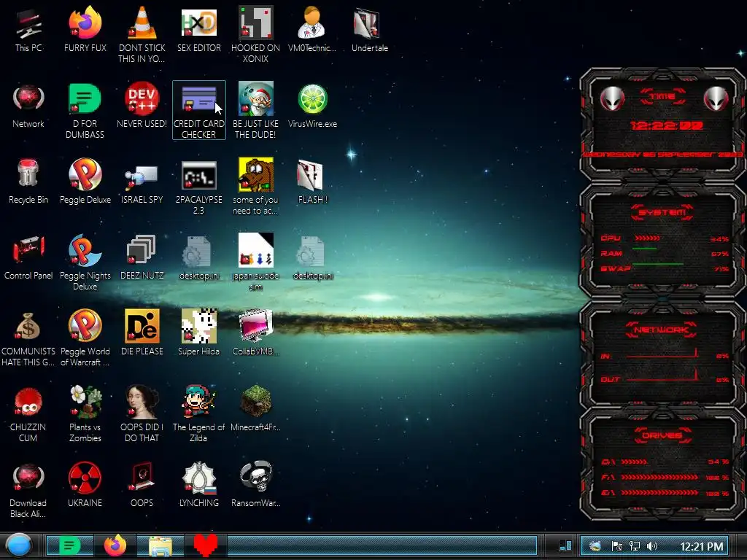This screenshot has height=560, width=747.
Task: Open the Dev-C++ NEVER USED! shortcut
Action: tap(142, 106)
